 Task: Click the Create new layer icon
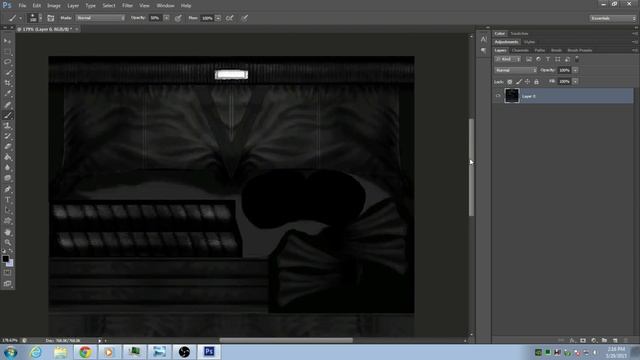pyautogui.click(x=615, y=340)
